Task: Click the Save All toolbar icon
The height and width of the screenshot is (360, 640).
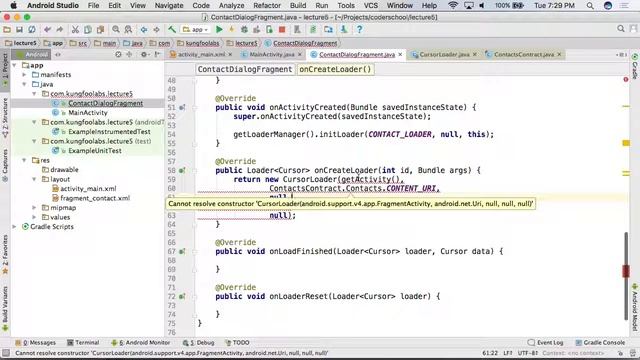Action: point(19,29)
